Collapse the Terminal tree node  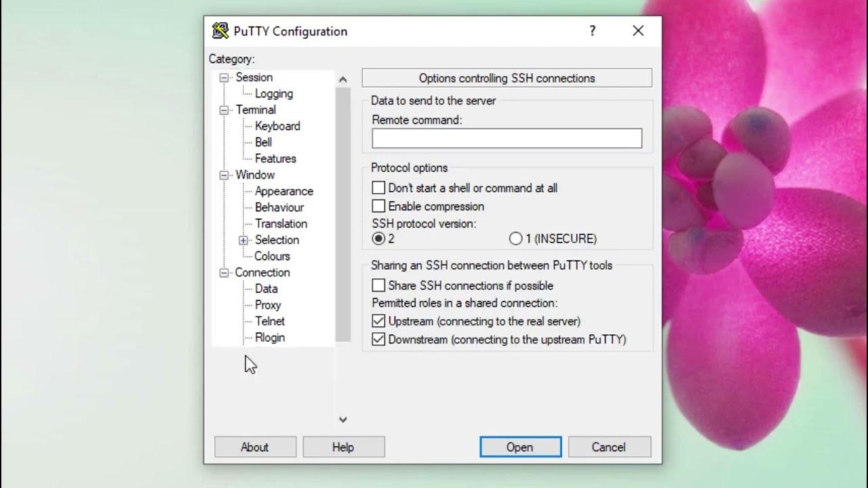(x=224, y=110)
